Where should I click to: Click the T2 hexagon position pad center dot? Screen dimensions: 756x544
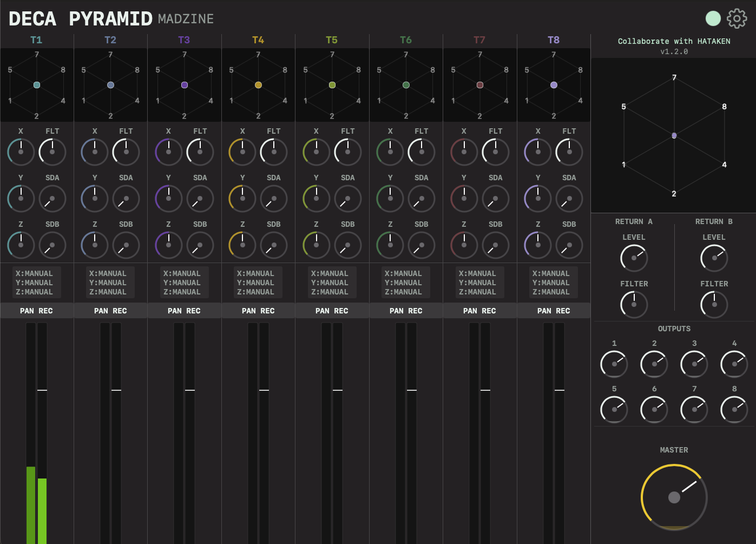(x=110, y=85)
